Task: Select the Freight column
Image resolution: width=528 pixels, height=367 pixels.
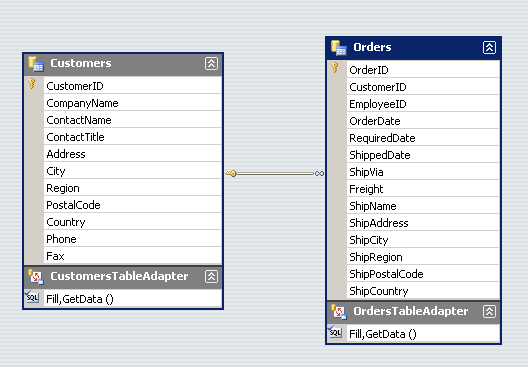Action: coord(423,189)
